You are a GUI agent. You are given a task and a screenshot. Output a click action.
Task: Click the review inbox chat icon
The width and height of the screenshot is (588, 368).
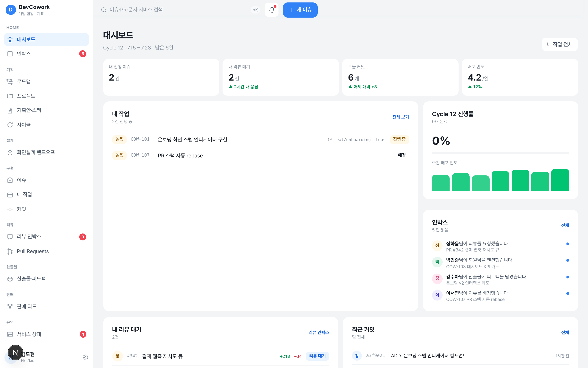tap(10, 237)
